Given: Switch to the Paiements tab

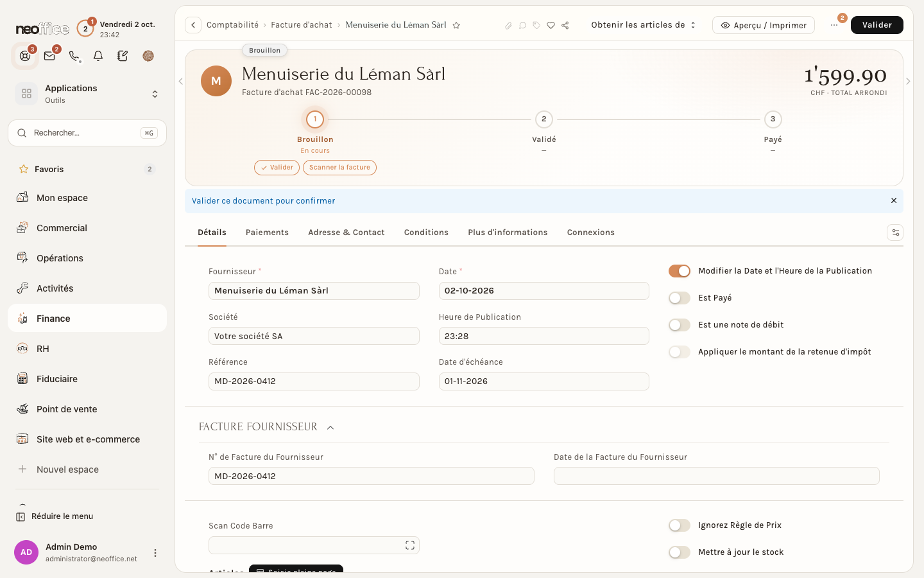Looking at the screenshot, I should coord(267,232).
